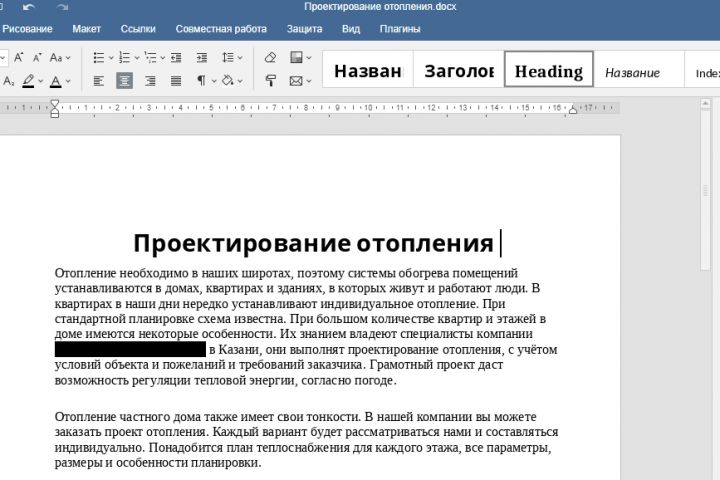Open the Рисование tab
This screenshot has height=480, width=720.
27,29
